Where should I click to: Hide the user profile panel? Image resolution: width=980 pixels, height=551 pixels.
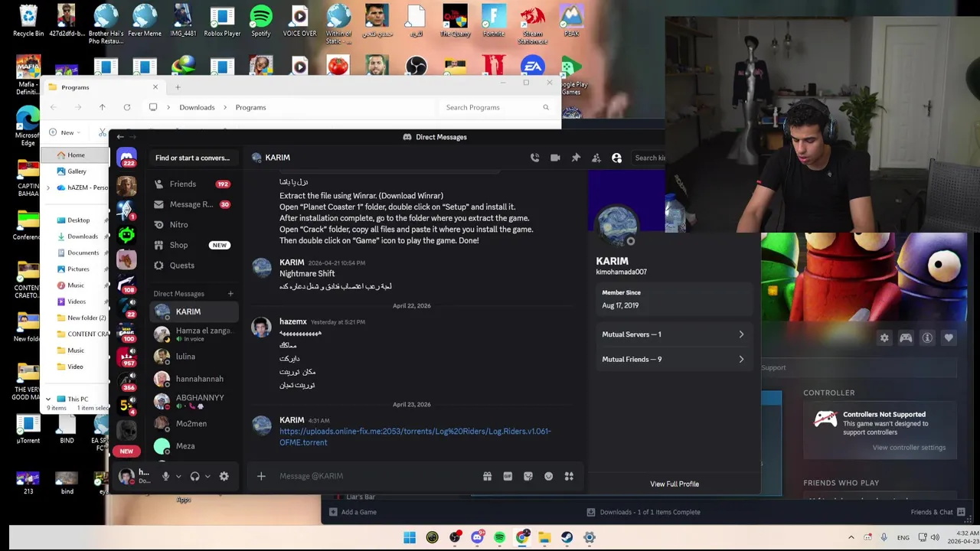(x=616, y=158)
